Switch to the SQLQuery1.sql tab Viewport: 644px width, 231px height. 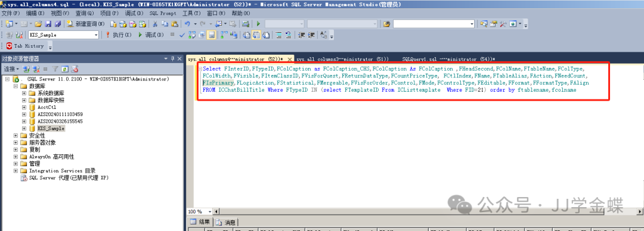[448, 59]
